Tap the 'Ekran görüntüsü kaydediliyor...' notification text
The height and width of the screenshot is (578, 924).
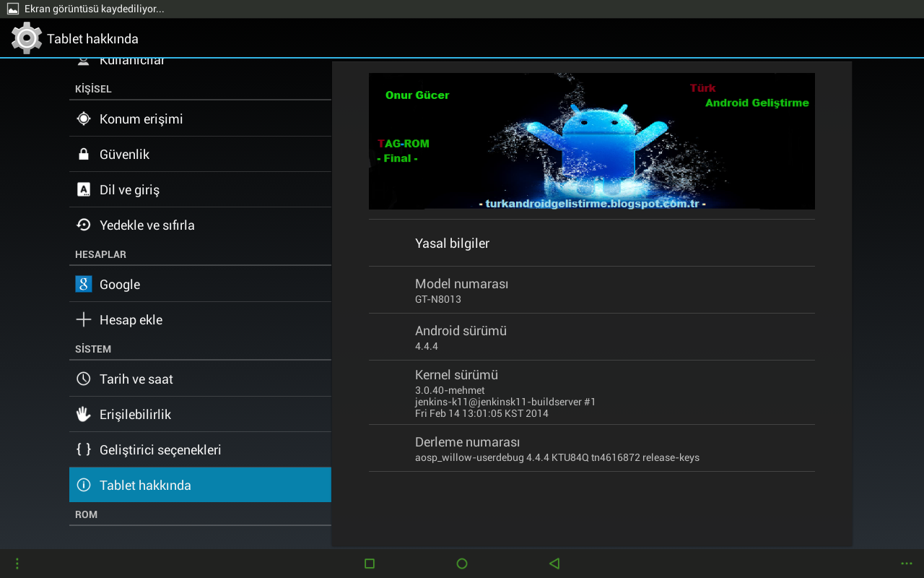[x=95, y=9]
